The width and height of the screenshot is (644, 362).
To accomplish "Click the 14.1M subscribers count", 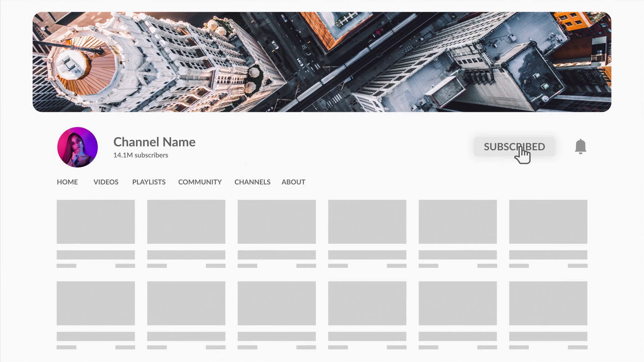I will pos(141,155).
